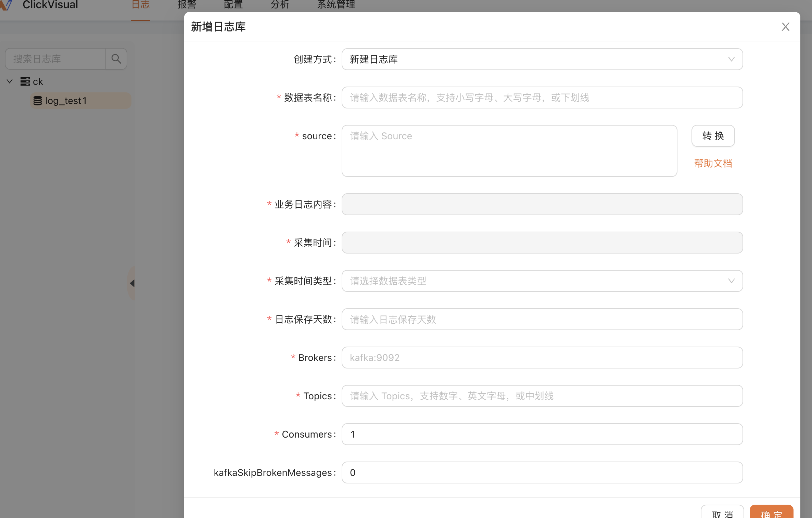Switch to the 分析 tab
This screenshot has height=518, width=812.
click(x=279, y=5)
